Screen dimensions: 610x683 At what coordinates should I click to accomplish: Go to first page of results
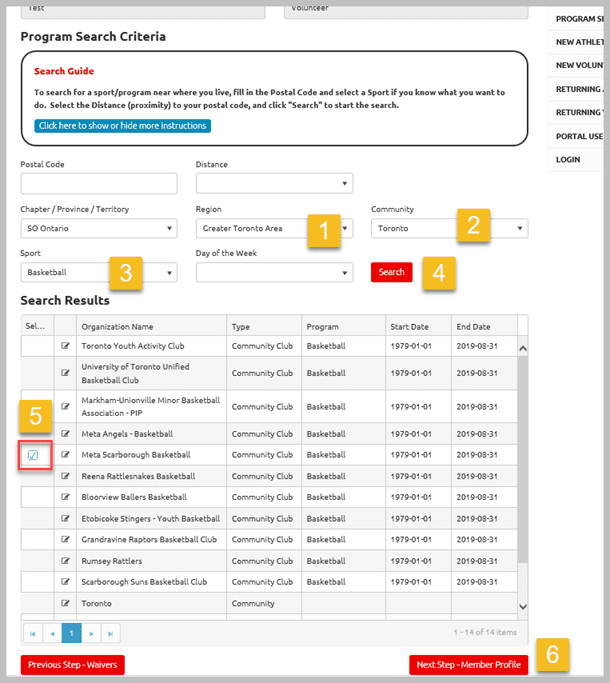coord(33,633)
